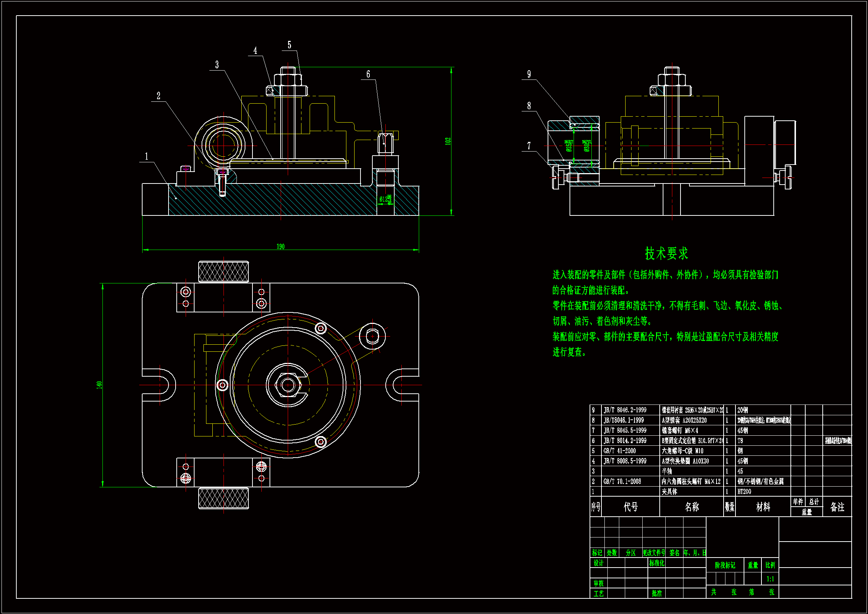Select the 夹具体 name cell
The width and height of the screenshot is (868, 614).
coord(669,491)
